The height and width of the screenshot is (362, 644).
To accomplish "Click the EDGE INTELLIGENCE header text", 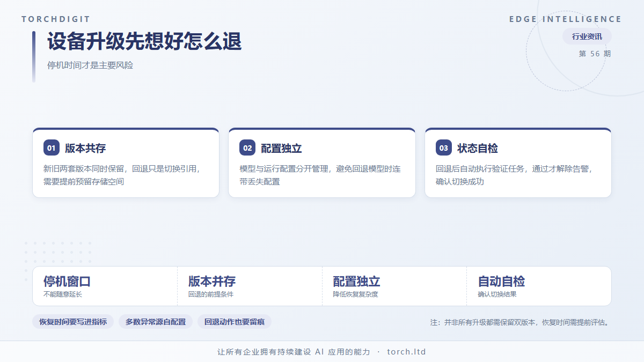I will point(566,19).
